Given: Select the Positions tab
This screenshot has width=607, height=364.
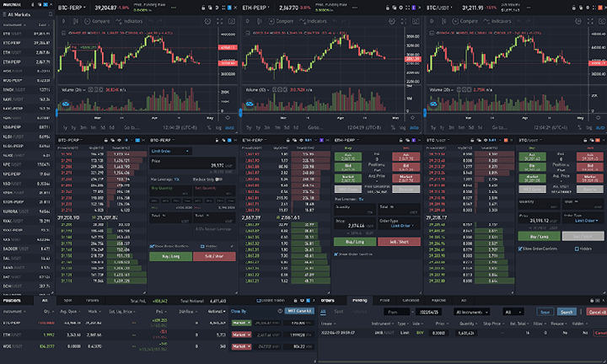Looking at the screenshot, I should tap(13, 299).
